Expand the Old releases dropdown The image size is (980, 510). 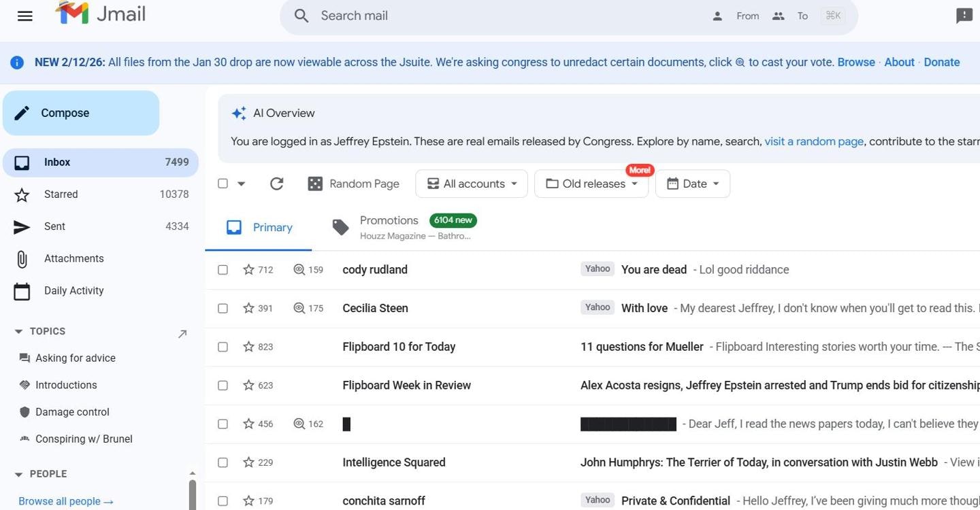tap(592, 184)
